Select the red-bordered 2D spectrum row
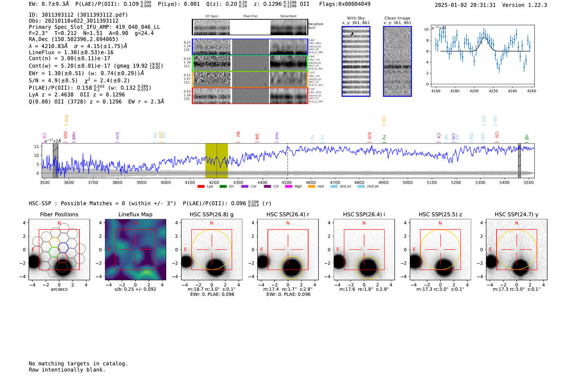Screen dimensions: 576x392 250,96
